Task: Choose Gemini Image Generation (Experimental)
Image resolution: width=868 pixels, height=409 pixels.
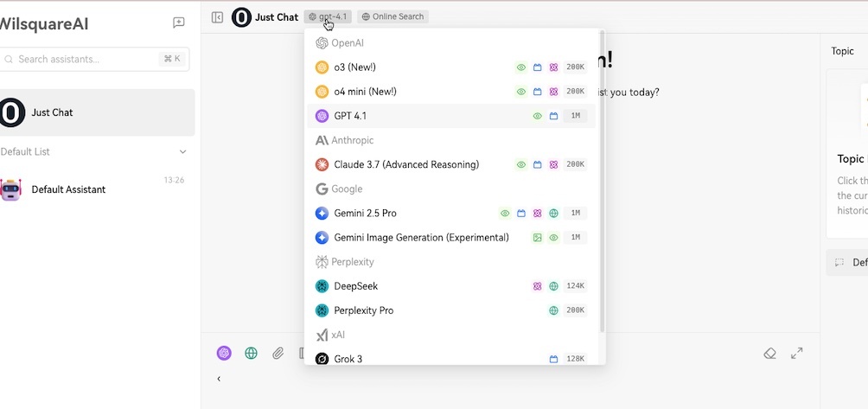Action: click(451, 238)
